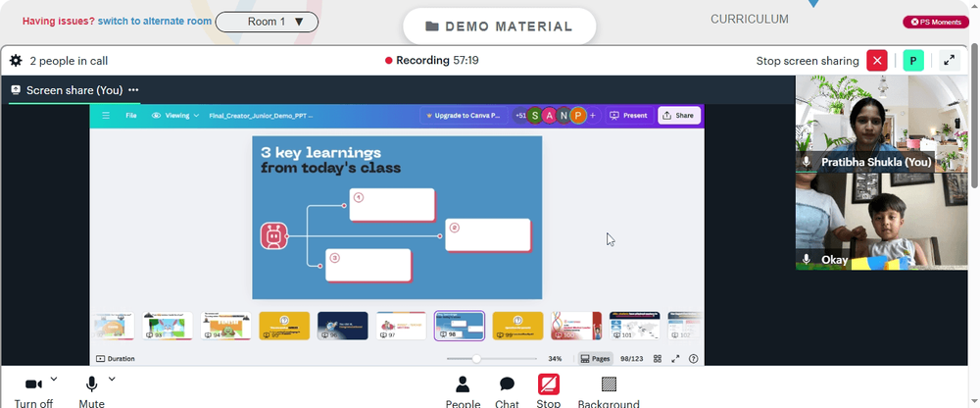Click the Canva Share button

(679, 116)
